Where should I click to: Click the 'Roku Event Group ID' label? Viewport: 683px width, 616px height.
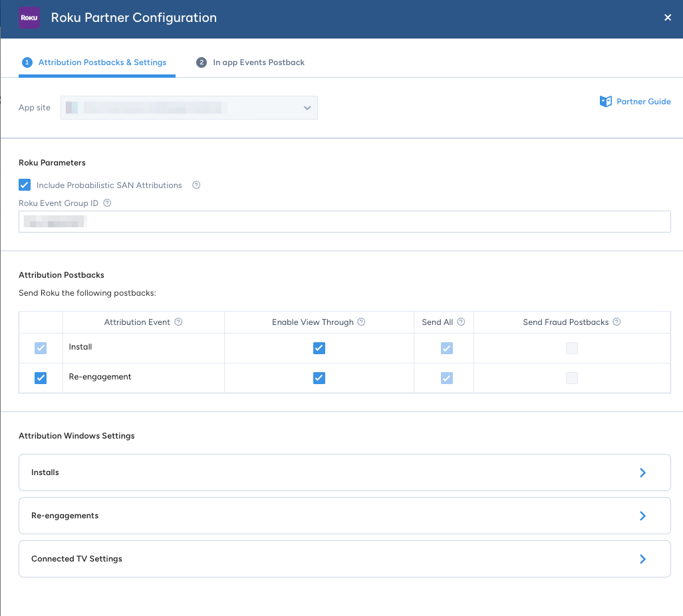point(59,203)
